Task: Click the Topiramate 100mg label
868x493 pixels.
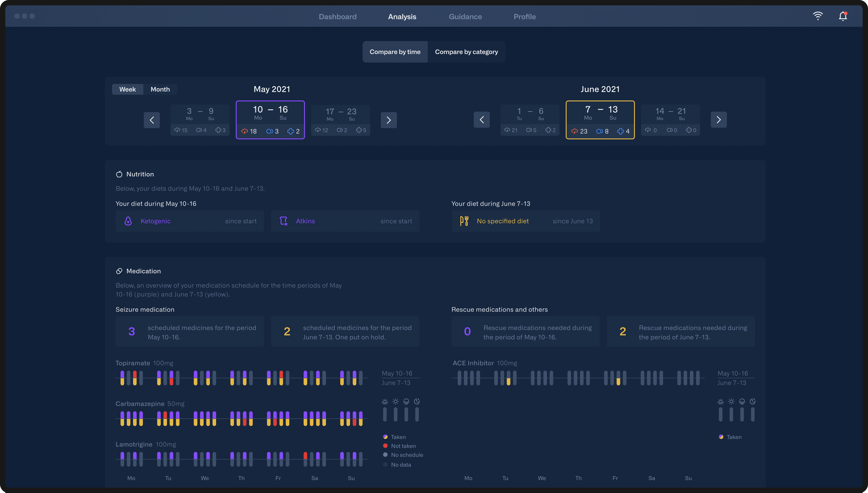Action: tap(144, 363)
